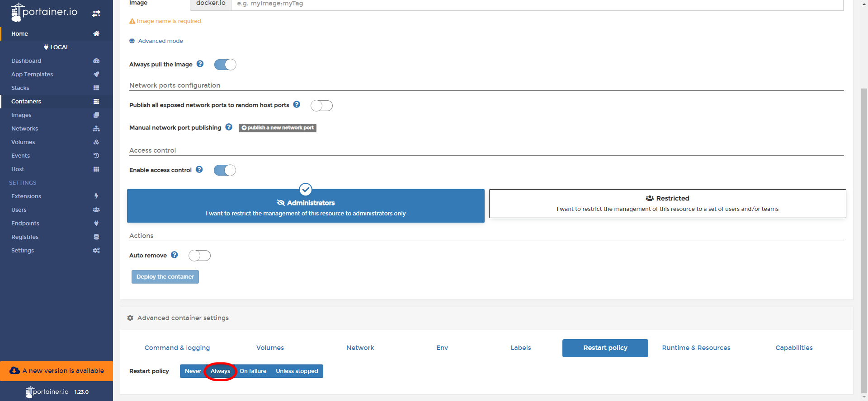Open Stacks page in sidebar
868x401 pixels.
20,88
